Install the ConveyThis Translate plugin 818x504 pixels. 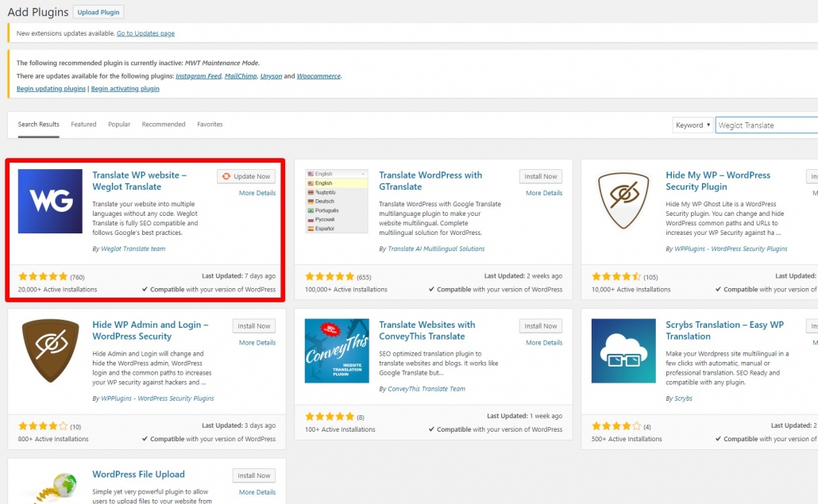point(541,325)
